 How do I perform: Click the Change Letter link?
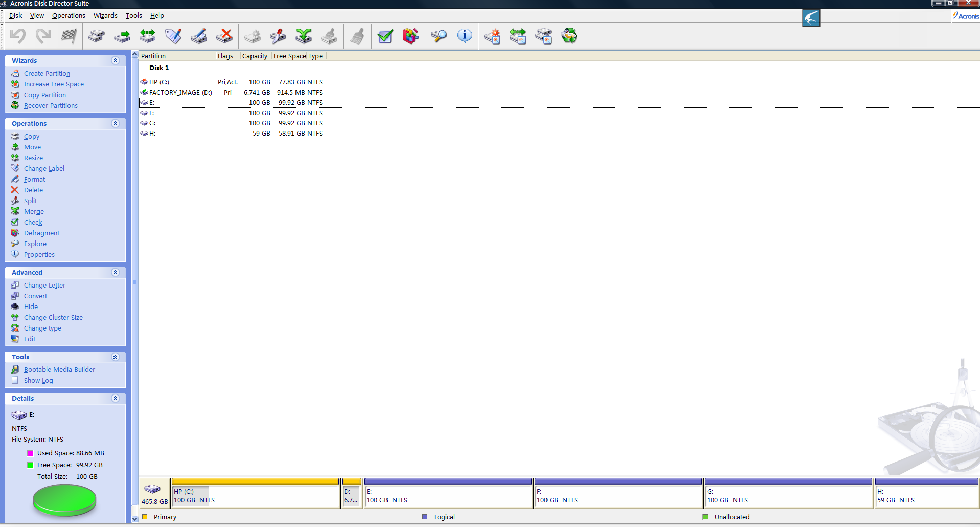[44, 286]
